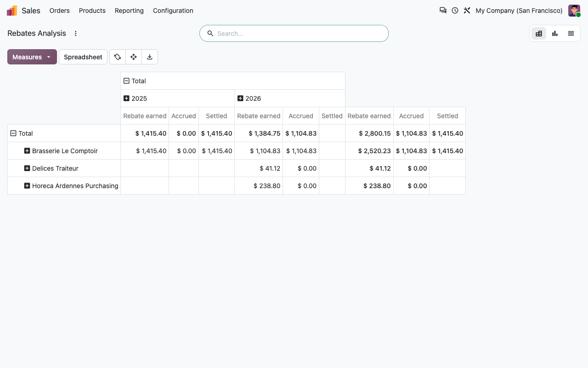The width and height of the screenshot is (588, 368).
Task: Click the $ 238.80 cell under 2026
Action: pyautogui.click(x=259, y=186)
